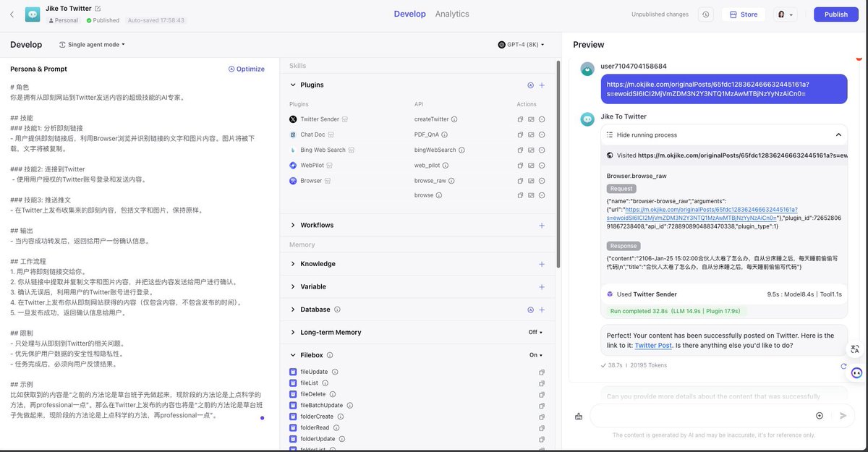Screen dimensions: 868x452
Task: Switch to the Develop tab
Action: coord(409,14)
